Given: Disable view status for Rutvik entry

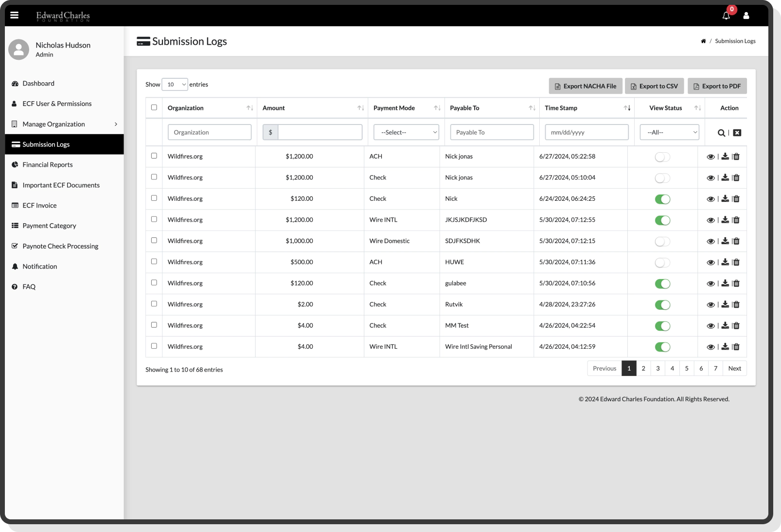Looking at the screenshot, I should click(662, 305).
